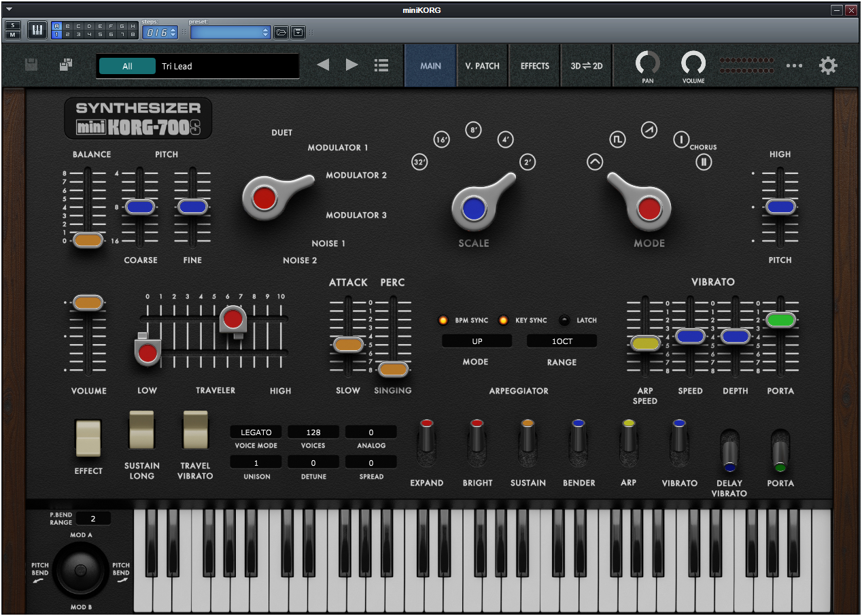Click the P.BEND RANGE value field
Screen dimensions: 862x616
[x=93, y=519]
